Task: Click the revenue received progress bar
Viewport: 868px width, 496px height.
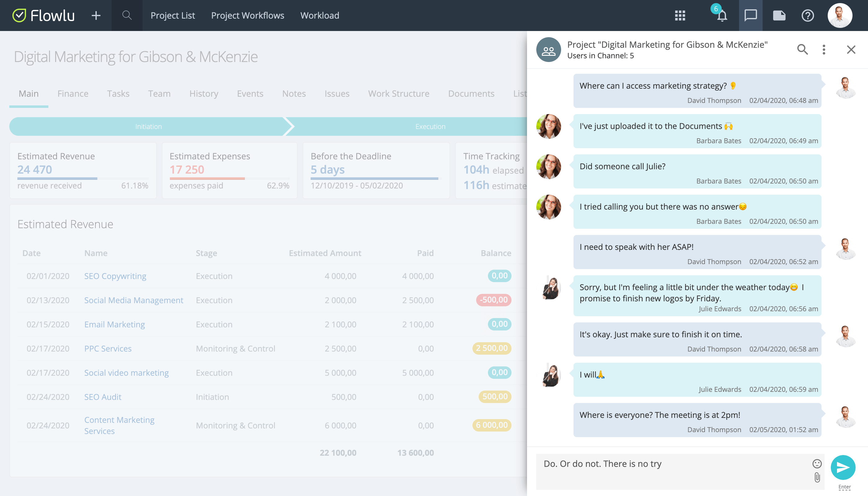Action: [57, 178]
